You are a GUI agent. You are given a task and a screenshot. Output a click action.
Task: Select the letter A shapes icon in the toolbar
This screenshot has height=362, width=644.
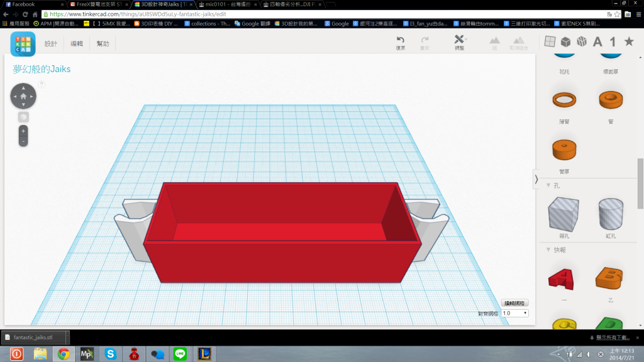click(597, 41)
